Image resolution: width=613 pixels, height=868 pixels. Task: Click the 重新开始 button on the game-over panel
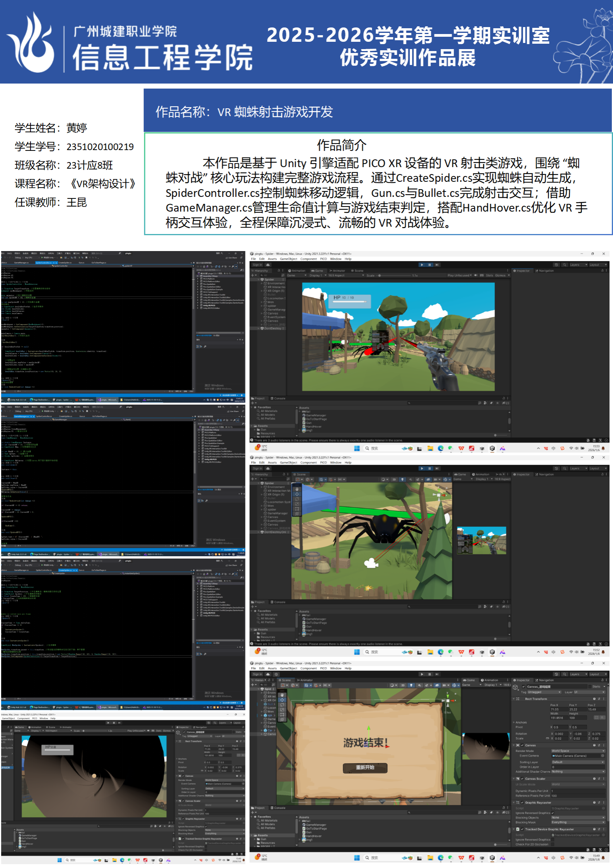(x=365, y=767)
